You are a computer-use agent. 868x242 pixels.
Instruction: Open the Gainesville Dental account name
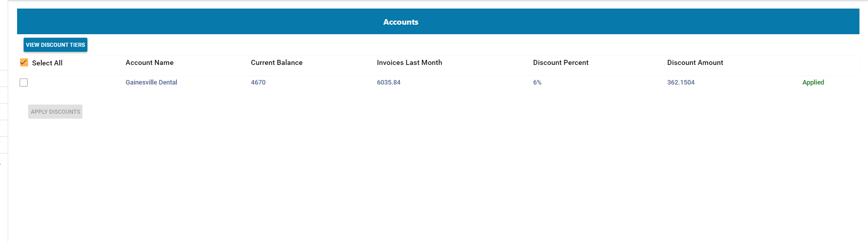pyautogui.click(x=151, y=83)
